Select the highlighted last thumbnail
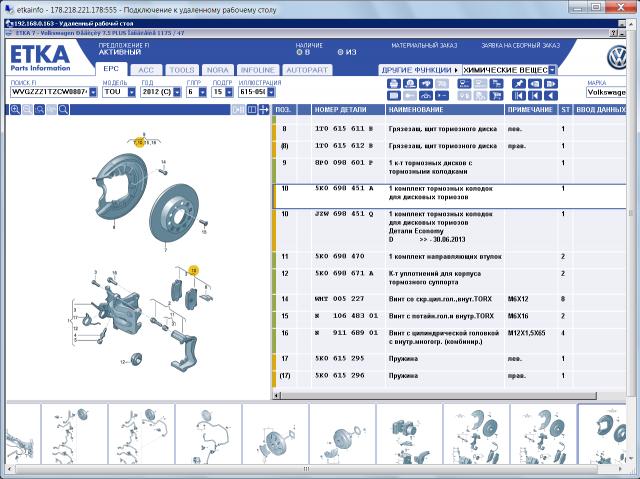 (602, 433)
